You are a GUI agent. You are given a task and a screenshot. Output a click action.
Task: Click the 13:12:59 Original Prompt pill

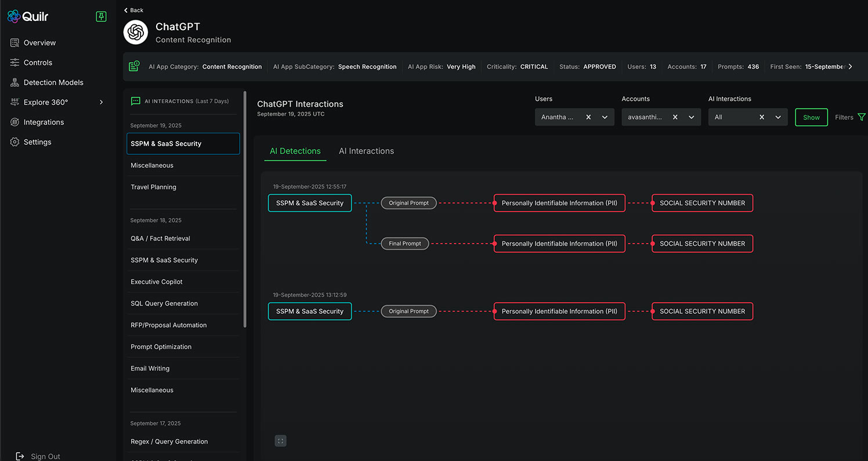pos(408,311)
